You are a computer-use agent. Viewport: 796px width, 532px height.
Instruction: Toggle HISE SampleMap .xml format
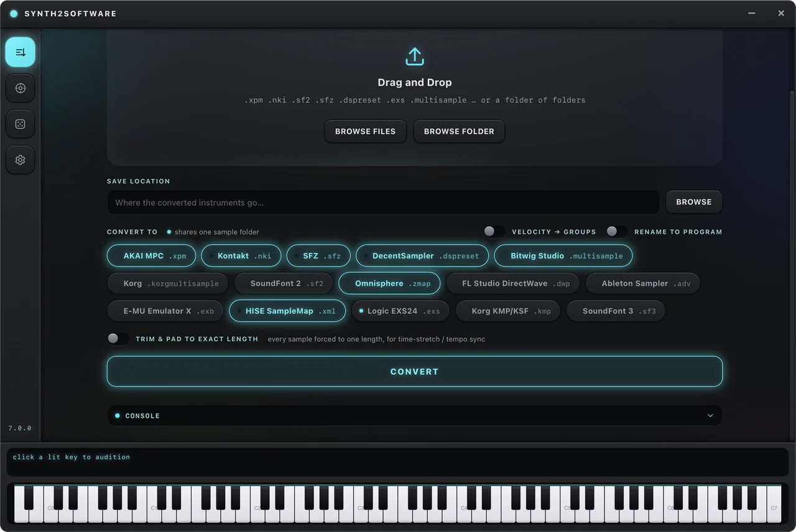[287, 311]
